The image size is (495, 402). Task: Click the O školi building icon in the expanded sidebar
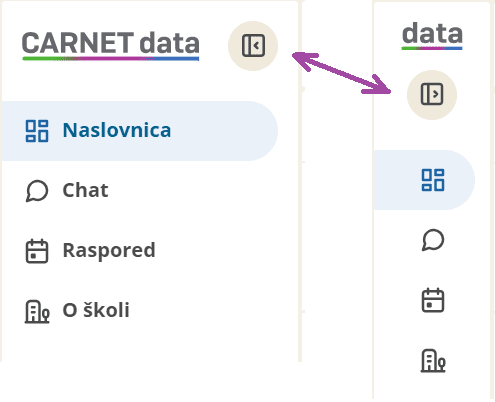(x=37, y=312)
